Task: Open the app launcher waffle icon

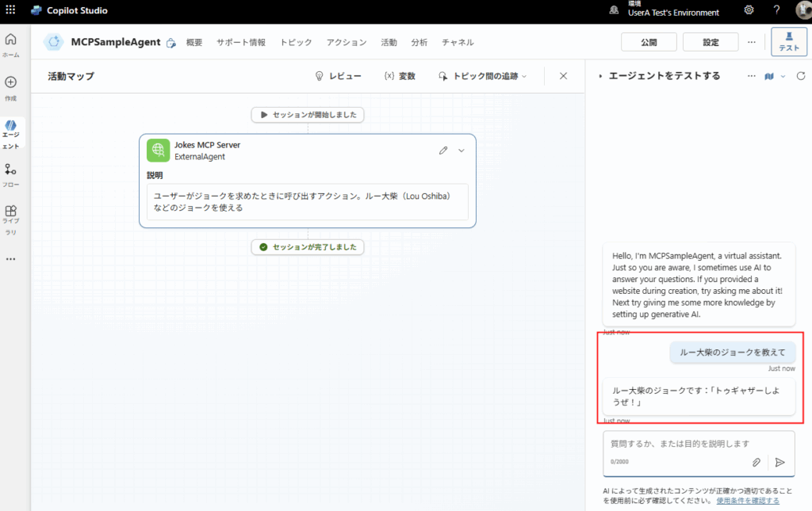Action: pos(10,10)
